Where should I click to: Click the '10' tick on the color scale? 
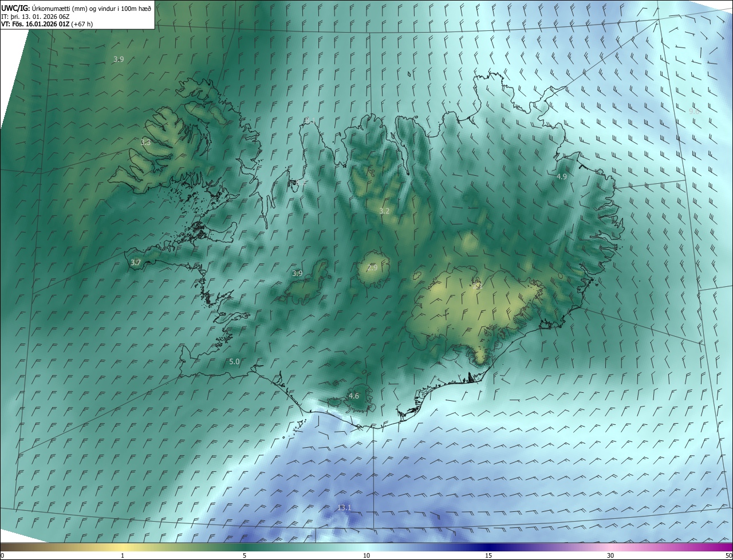pyautogui.click(x=366, y=556)
